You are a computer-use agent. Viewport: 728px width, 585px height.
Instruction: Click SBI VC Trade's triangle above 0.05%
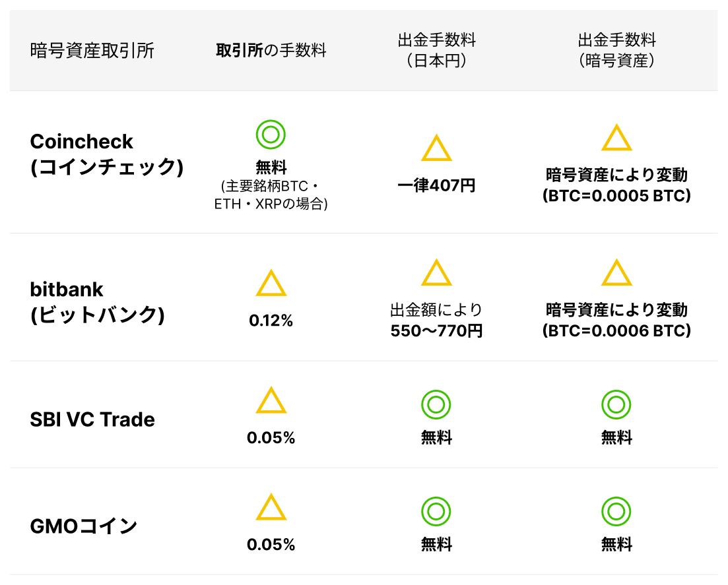[x=271, y=402]
